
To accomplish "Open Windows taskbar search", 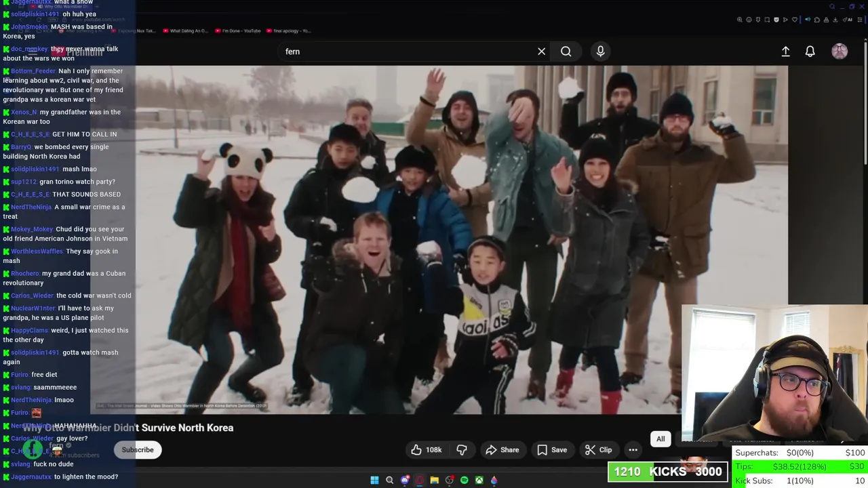I will 389,480.
